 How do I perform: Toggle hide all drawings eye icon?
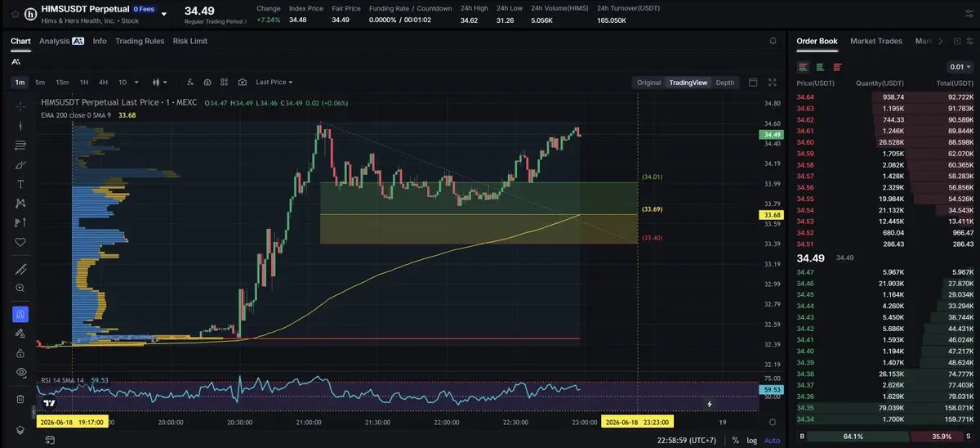click(20, 372)
